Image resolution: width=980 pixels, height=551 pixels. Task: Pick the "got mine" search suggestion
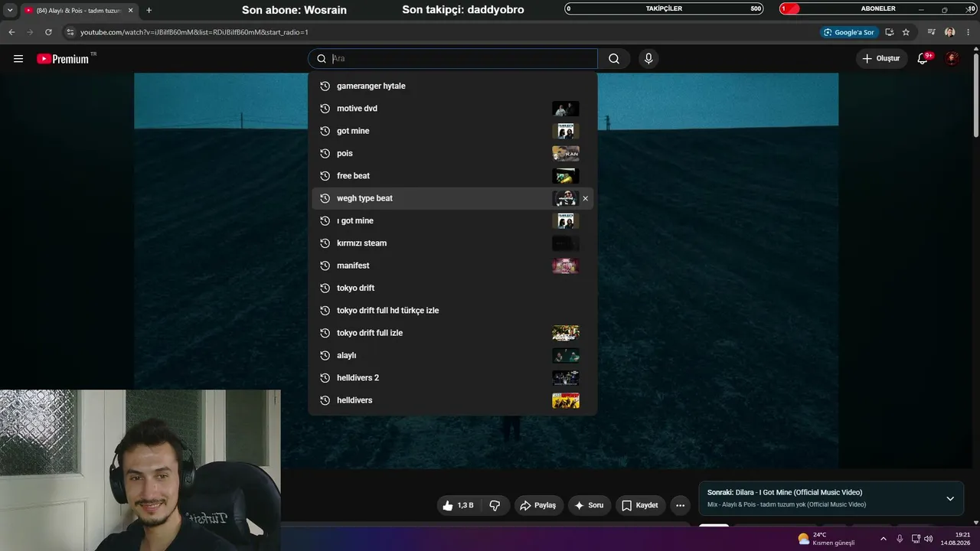click(x=452, y=131)
